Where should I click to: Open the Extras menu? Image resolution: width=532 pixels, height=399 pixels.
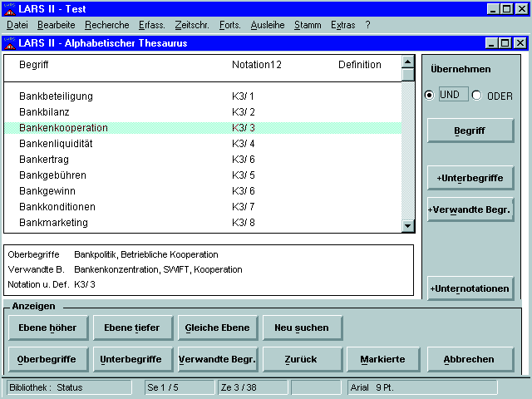pyautogui.click(x=343, y=25)
